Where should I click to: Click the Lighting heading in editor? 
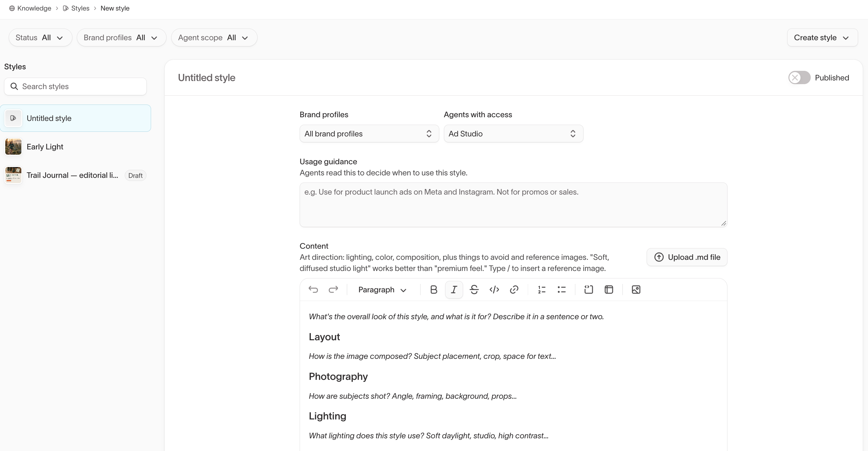click(x=327, y=416)
